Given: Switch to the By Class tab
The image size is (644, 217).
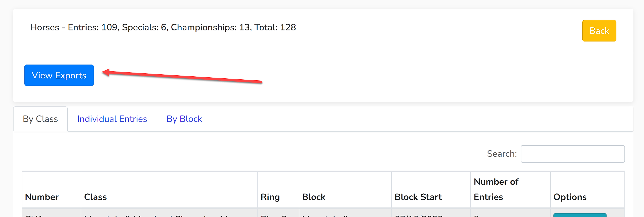Looking at the screenshot, I should pyautogui.click(x=40, y=119).
